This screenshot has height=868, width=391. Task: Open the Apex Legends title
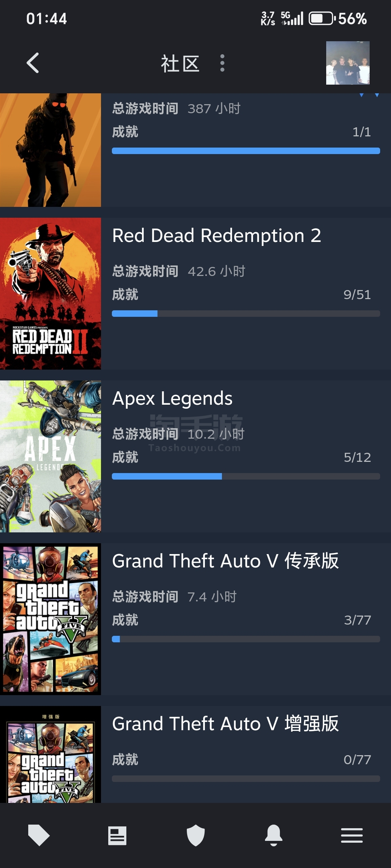coord(172,399)
